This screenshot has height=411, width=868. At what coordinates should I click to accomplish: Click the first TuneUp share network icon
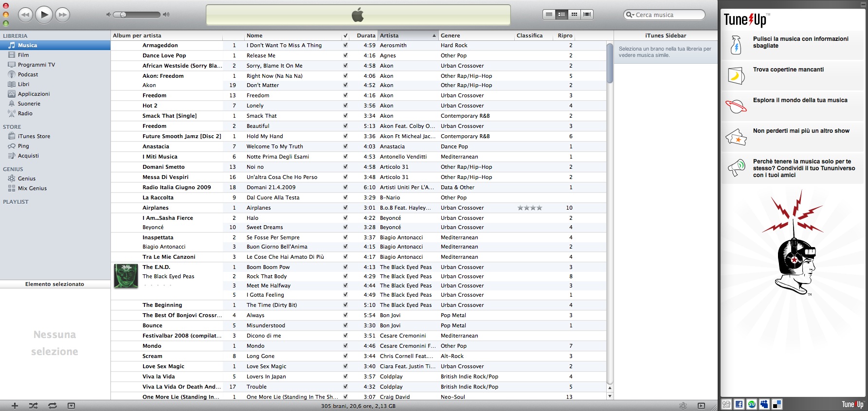pos(726,404)
